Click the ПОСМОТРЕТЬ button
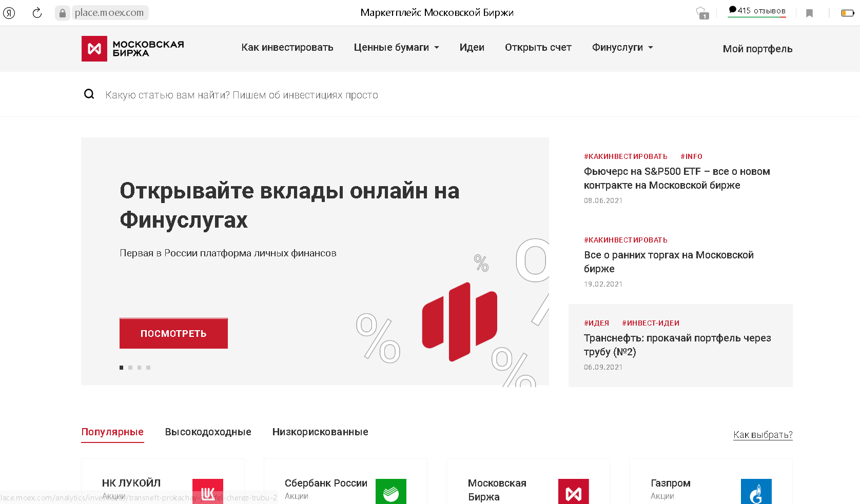860x504 pixels. [x=173, y=333]
